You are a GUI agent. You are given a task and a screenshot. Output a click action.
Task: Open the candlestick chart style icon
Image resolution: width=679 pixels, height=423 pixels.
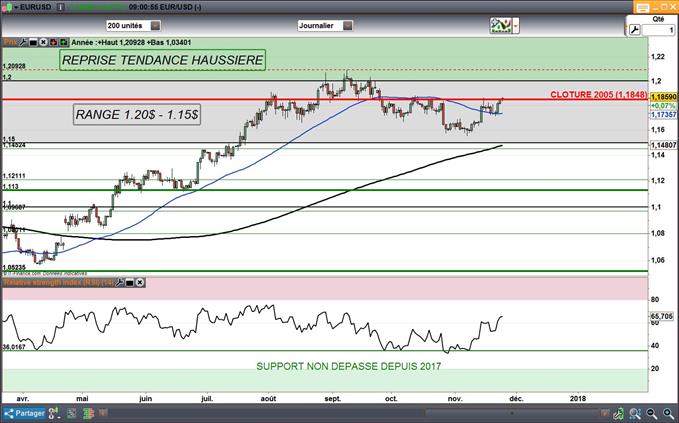coord(6,7)
